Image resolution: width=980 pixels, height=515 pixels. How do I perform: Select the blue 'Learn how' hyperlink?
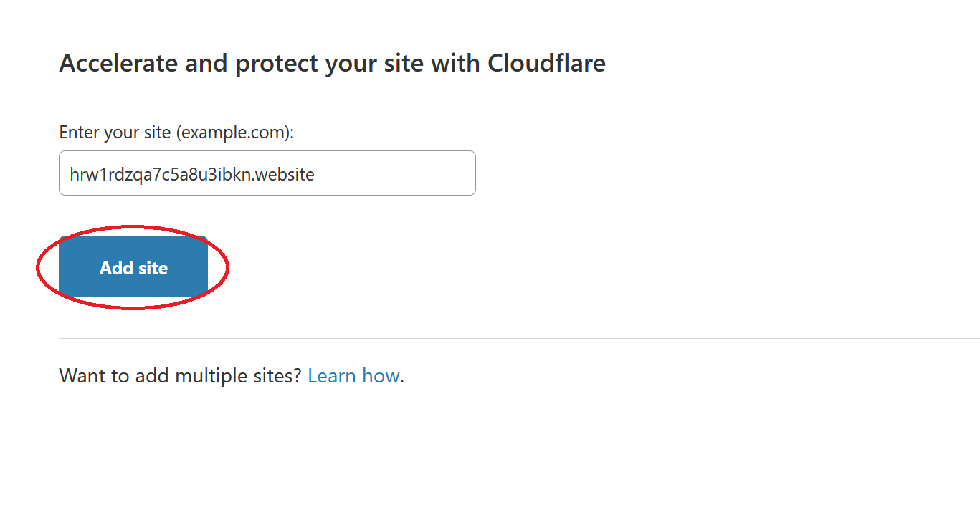click(x=353, y=376)
